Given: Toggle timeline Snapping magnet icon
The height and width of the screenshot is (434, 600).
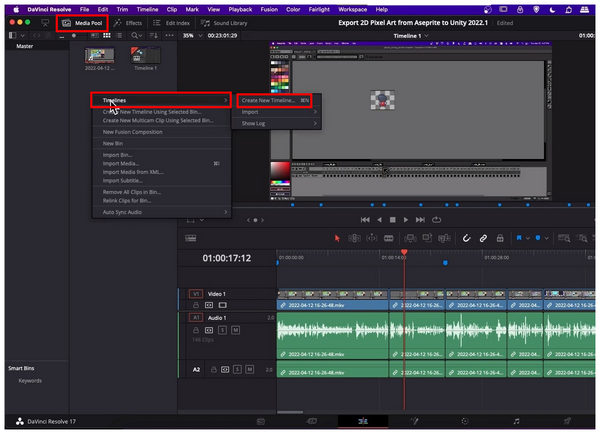Looking at the screenshot, I should 466,238.
